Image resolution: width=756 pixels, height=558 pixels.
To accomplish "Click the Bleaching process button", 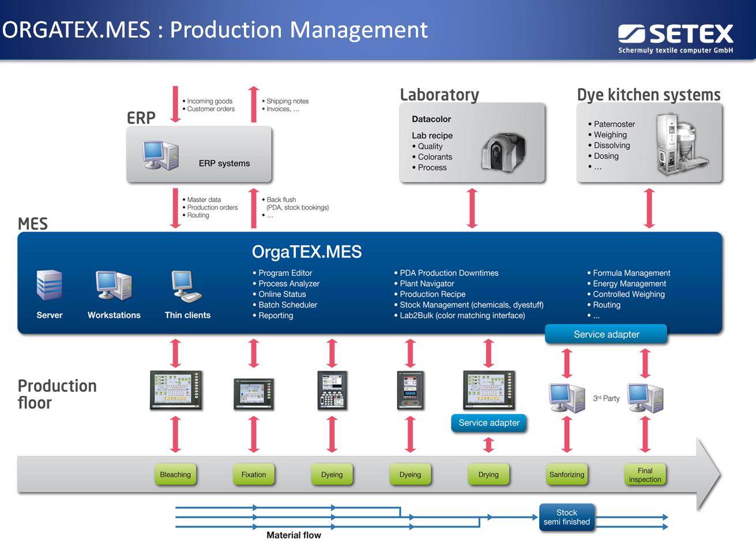I will [x=175, y=474].
